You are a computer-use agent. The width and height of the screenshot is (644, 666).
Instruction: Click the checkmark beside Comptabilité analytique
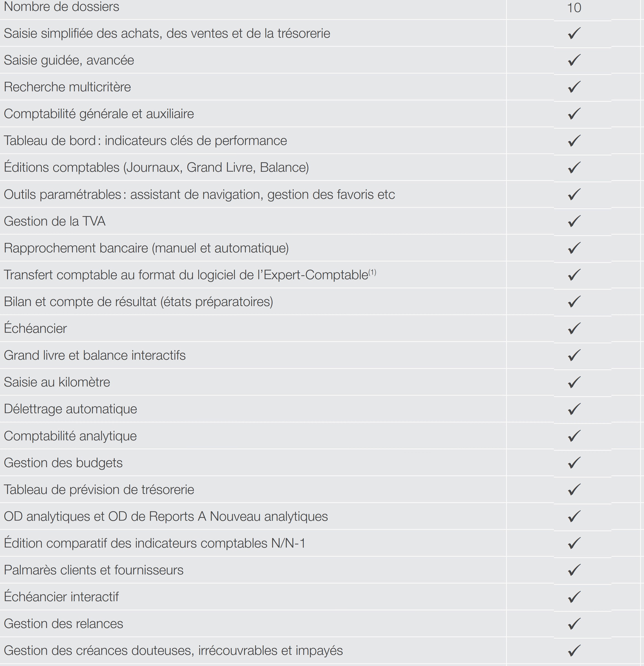tap(574, 436)
